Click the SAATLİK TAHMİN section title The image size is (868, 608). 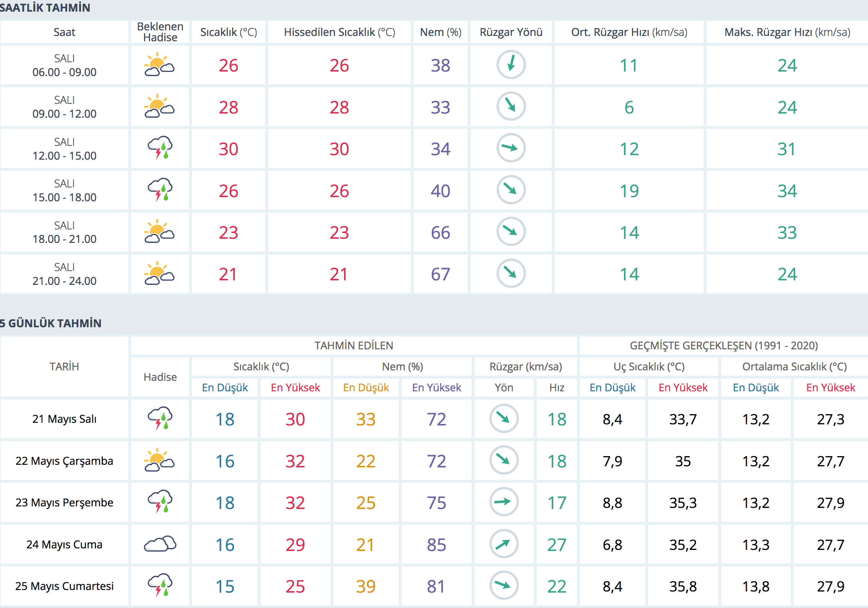pyautogui.click(x=45, y=7)
